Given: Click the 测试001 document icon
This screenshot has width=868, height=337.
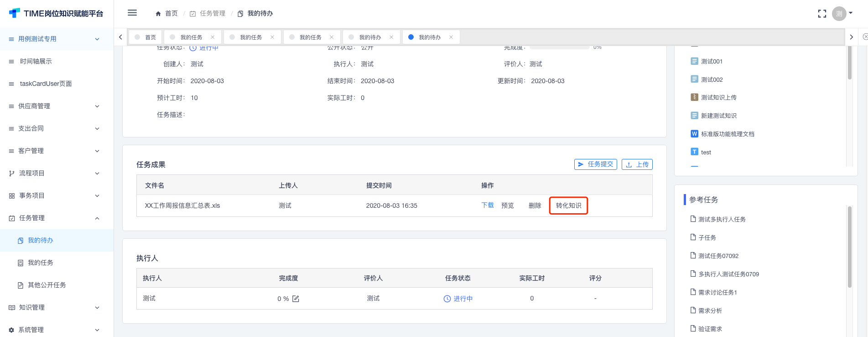Looking at the screenshot, I should pos(694,61).
